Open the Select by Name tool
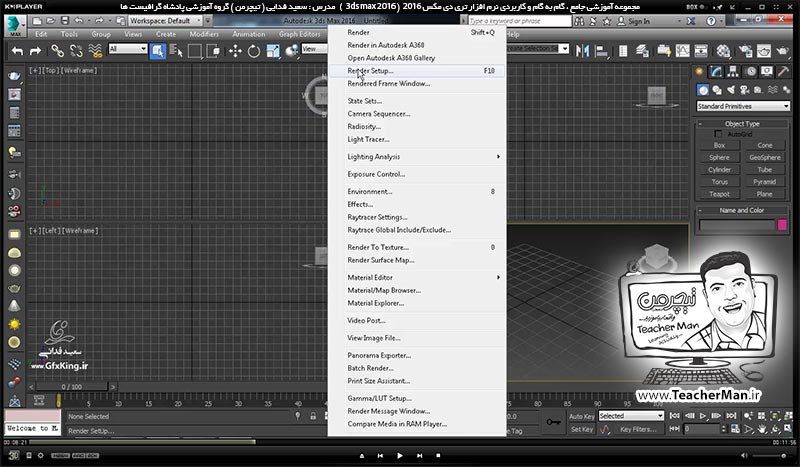Viewport: 800px width, 467px height. click(x=176, y=51)
